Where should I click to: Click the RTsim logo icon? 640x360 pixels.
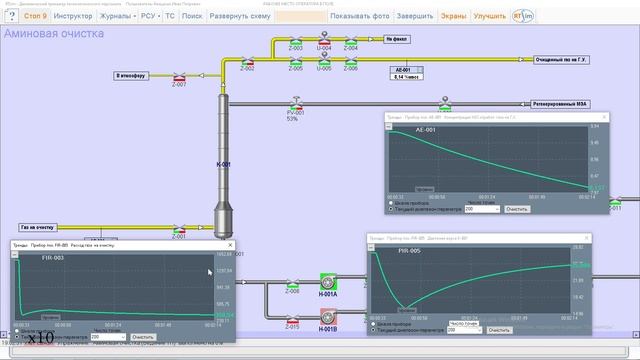point(523,16)
